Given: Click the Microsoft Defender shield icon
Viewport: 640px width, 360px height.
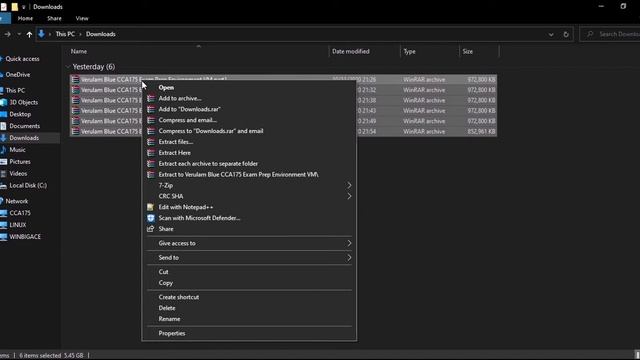Looking at the screenshot, I should point(151,218).
